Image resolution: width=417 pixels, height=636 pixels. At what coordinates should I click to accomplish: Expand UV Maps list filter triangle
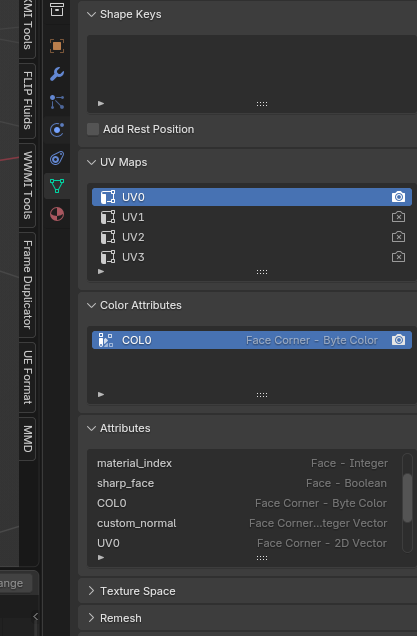click(x=101, y=272)
